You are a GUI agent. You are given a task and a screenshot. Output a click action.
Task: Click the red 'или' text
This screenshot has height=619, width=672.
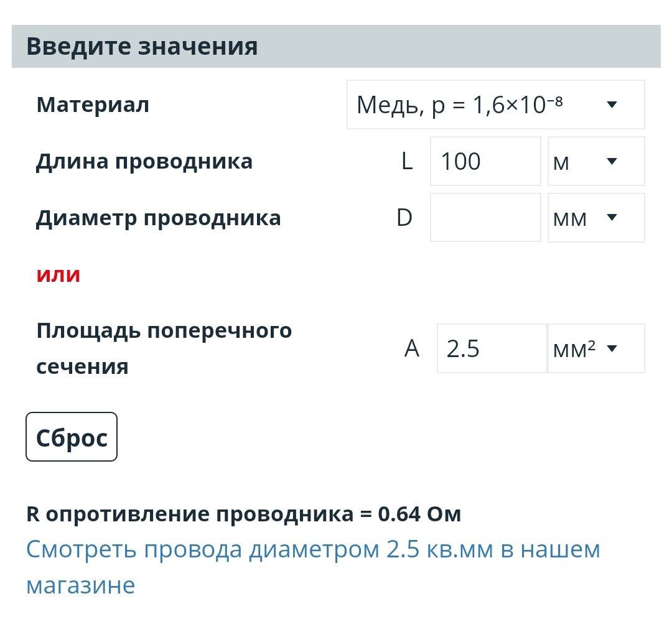(58, 274)
